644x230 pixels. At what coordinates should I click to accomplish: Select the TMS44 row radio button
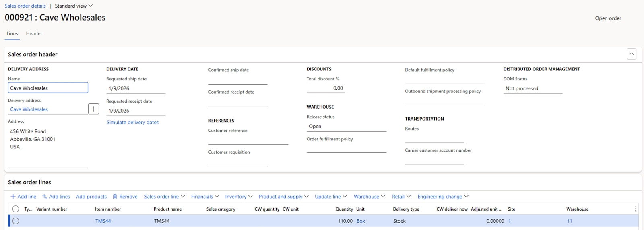pyautogui.click(x=16, y=221)
